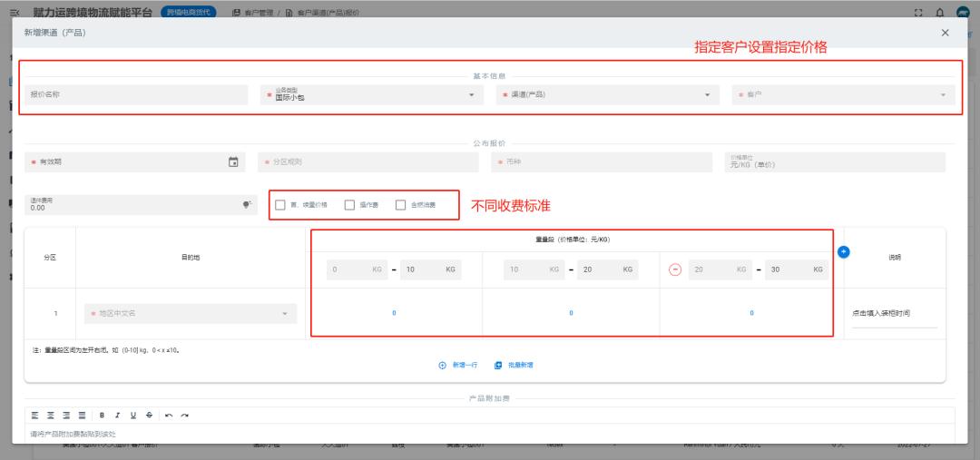Toggle italic formatting in editor
This screenshot has height=460, width=980.
[x=117, y=415]
